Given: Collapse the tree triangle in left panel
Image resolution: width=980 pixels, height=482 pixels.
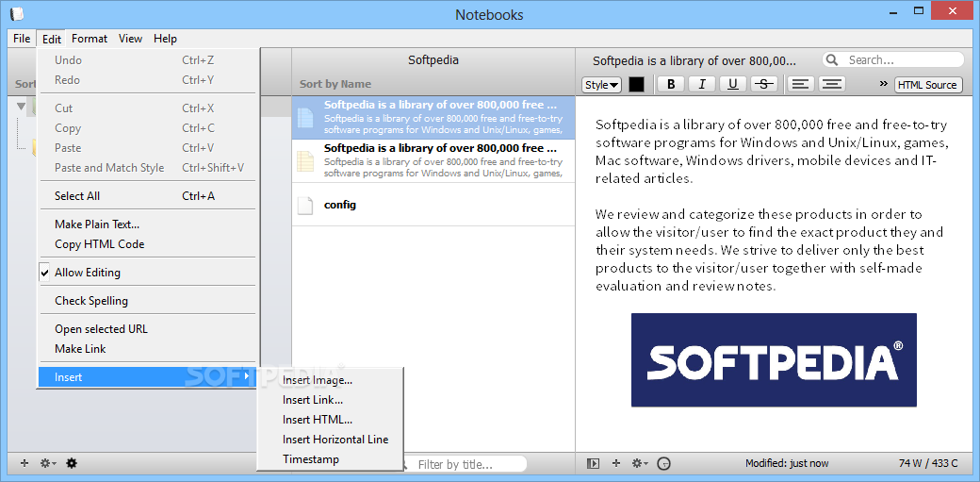Looking at the screenshot, I should [22, 107].
